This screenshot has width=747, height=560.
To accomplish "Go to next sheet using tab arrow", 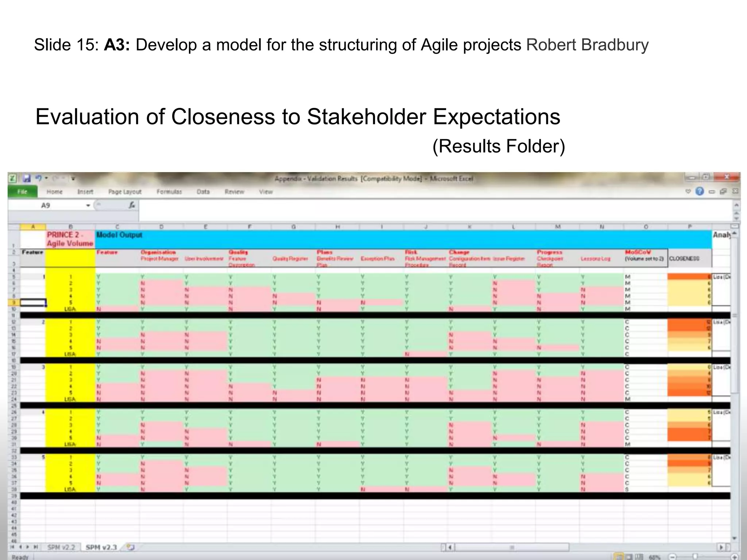I will click(x=28, y=547).
